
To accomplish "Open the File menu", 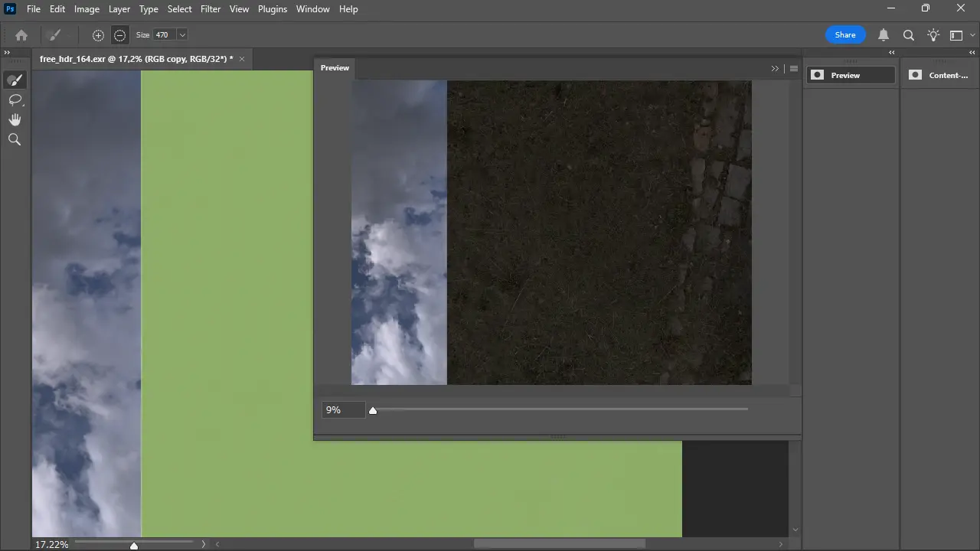I will 34,9.
